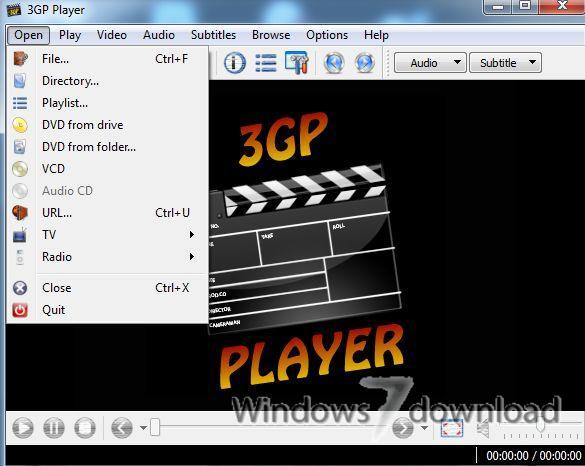
Task: Close the Open menu
Action: click(28, 35)
